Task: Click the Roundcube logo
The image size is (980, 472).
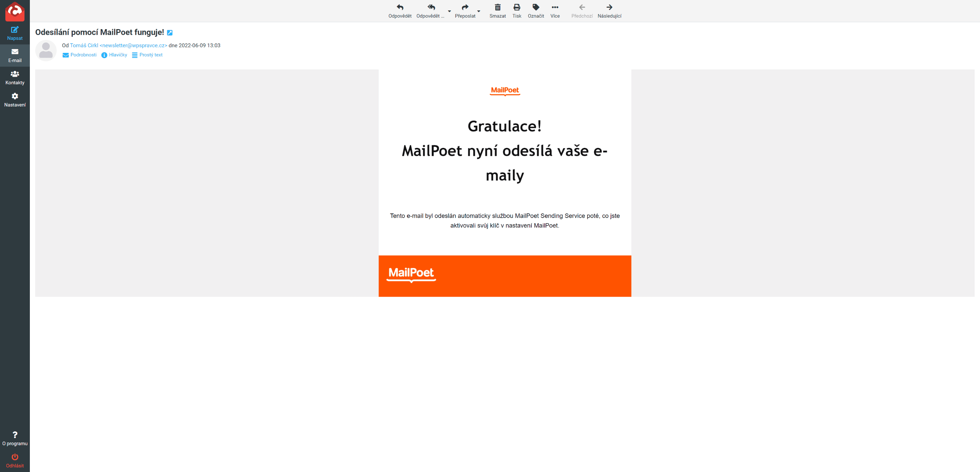Action: [15, 11]
